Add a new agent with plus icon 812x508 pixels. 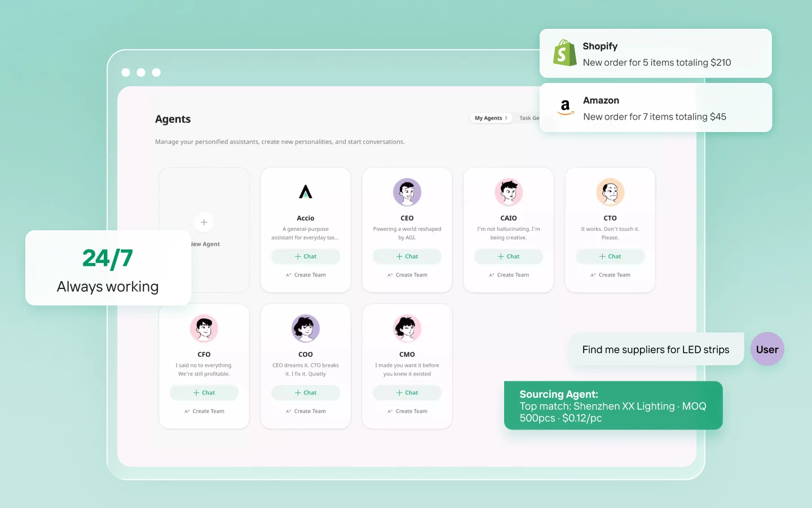click(x=204, y=222)
